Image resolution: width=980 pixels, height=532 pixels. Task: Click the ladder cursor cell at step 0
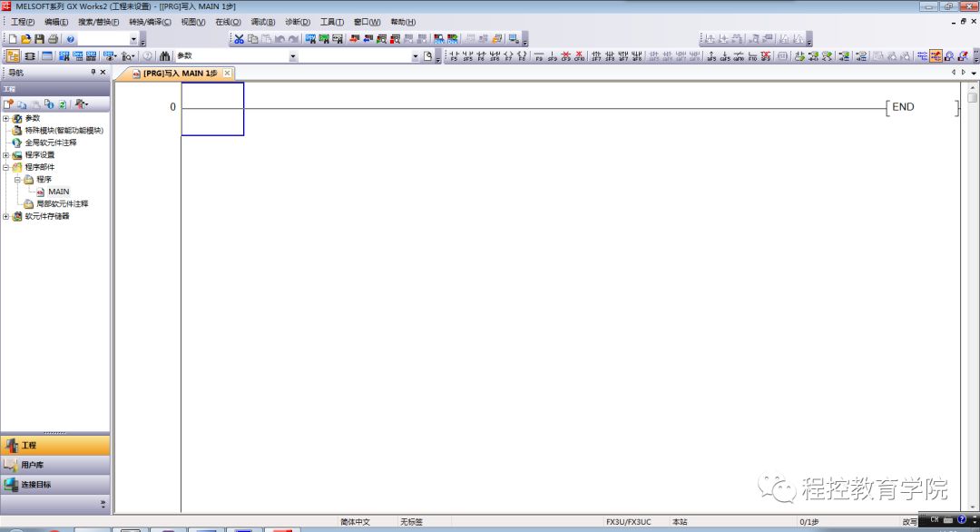click(x=212, y=109)
